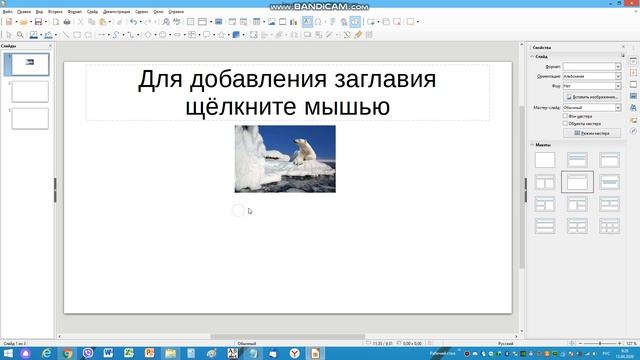Screen dimensions: 640x360
Task: Open Google Chrome from taskbar
Action: click(x=67, y=353)
